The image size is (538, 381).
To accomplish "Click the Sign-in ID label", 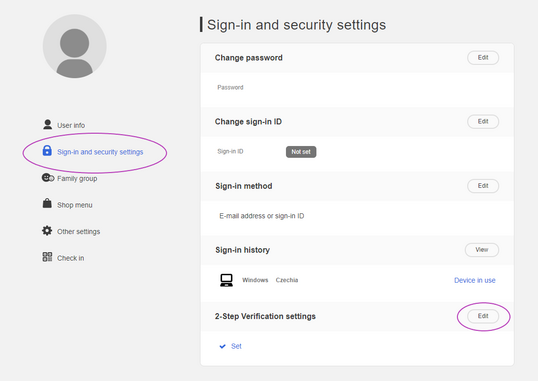I will point(230,151).
